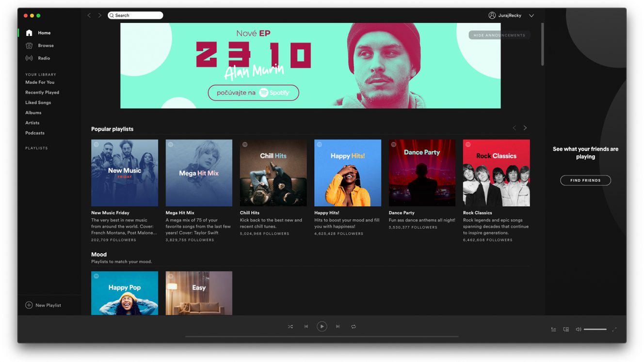The image size is (644, 362).
Task: Click the Alan Murin EP announcement banner
Action: click(310, 65)
